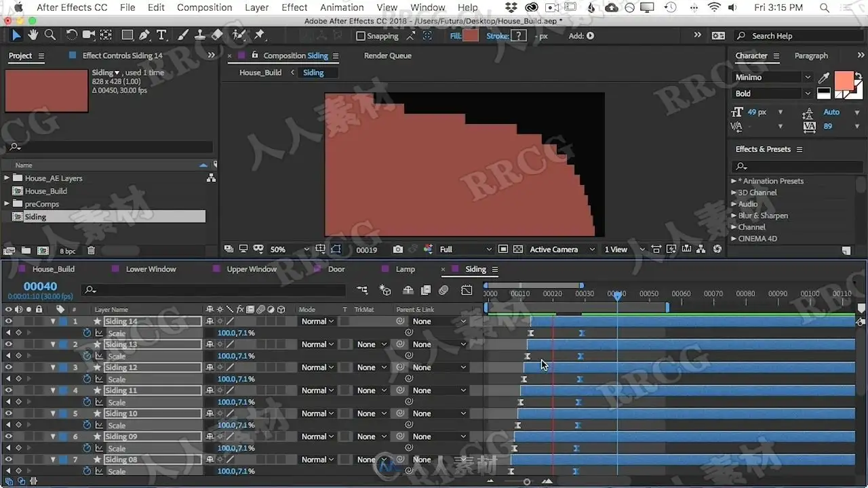Choose the Horizontal Type tool
The image size is (868, 488).
coord(161,35)
